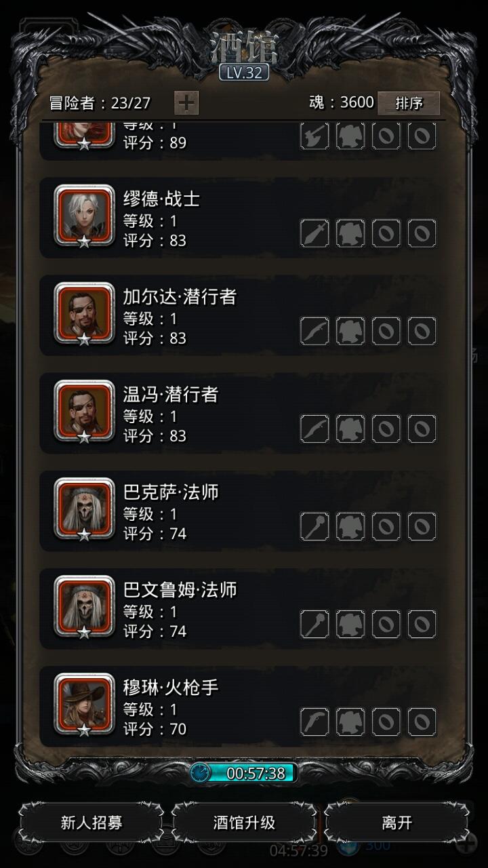Screen dimensions: 488x868
Task: Open 巴克萨·法师 skull mask portrait
Action: [x=85, y=509]
